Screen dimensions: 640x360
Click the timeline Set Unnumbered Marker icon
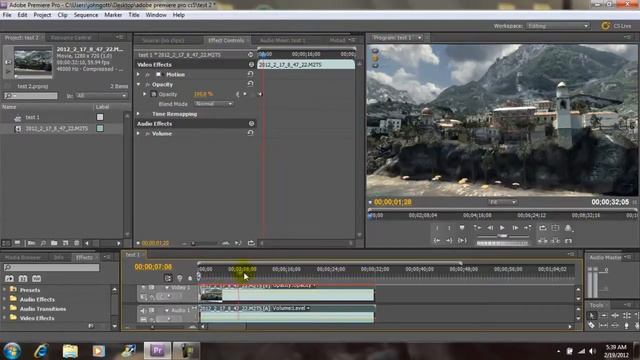pos(190,278)
